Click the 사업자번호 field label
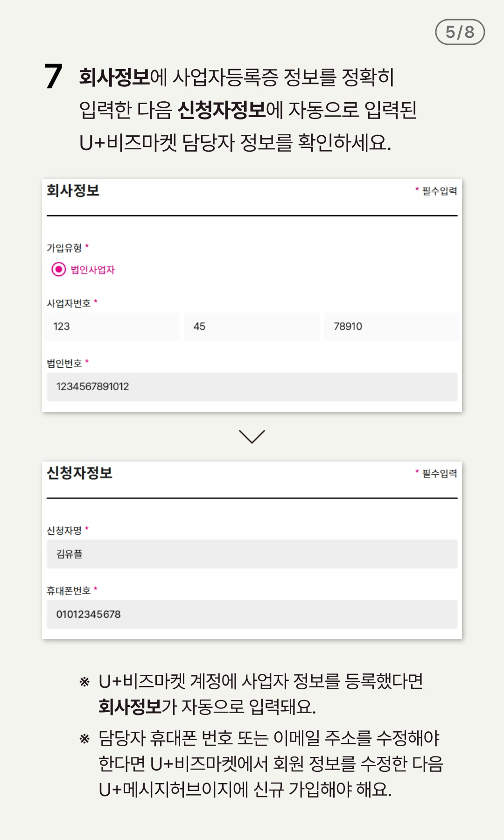Viewport: 504px width, 840px height. pos(69,303)
